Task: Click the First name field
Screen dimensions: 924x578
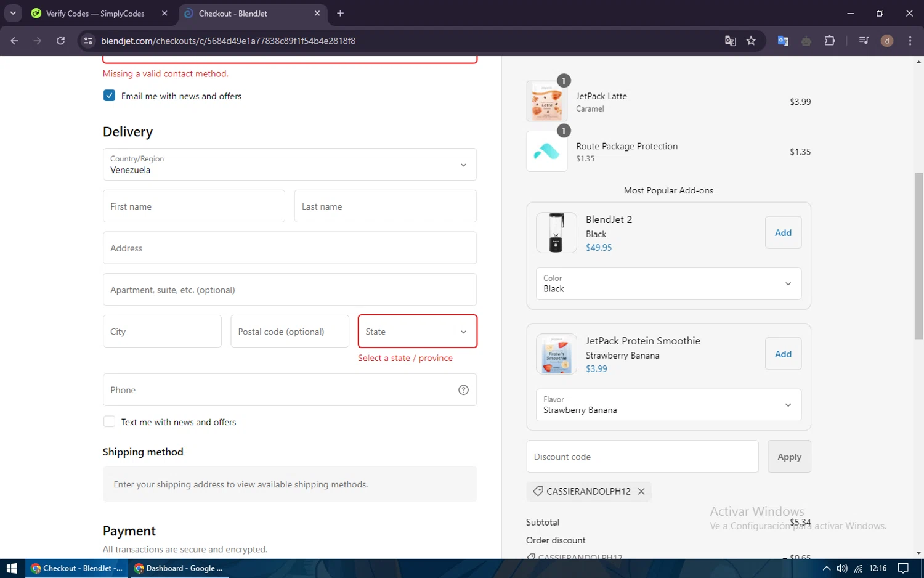Action: point(193,206)
